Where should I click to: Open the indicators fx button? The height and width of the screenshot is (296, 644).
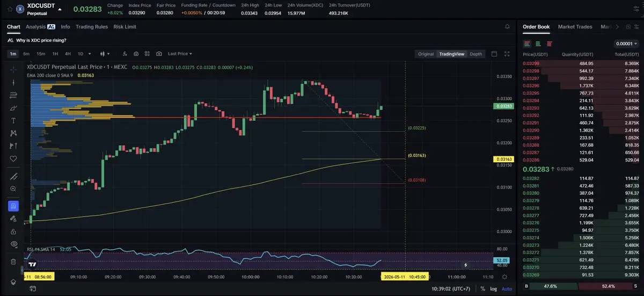(125, 54)
